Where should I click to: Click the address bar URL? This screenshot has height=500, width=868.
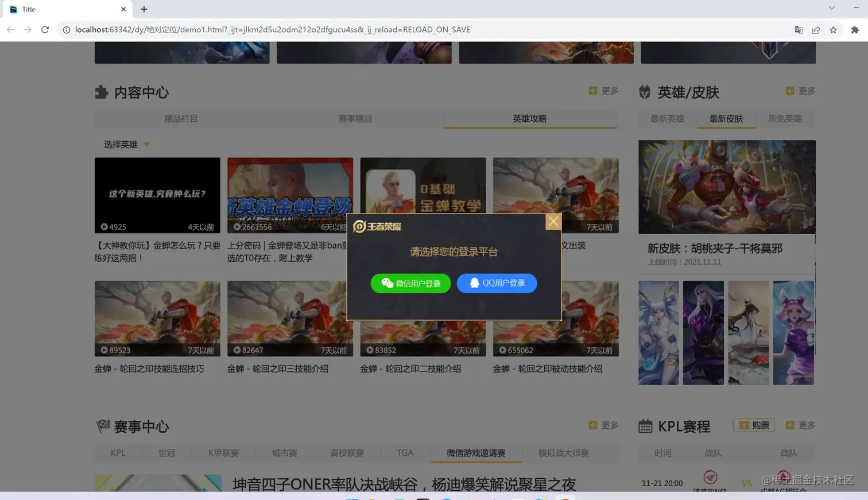coord(272,30)
